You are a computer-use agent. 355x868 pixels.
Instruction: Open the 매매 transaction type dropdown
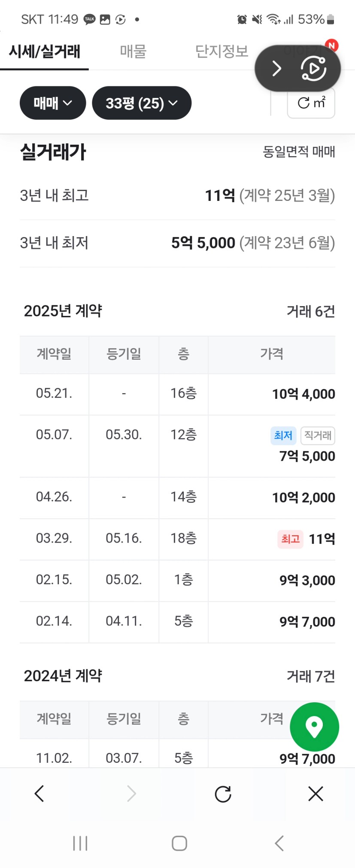(x=52, y=103)
